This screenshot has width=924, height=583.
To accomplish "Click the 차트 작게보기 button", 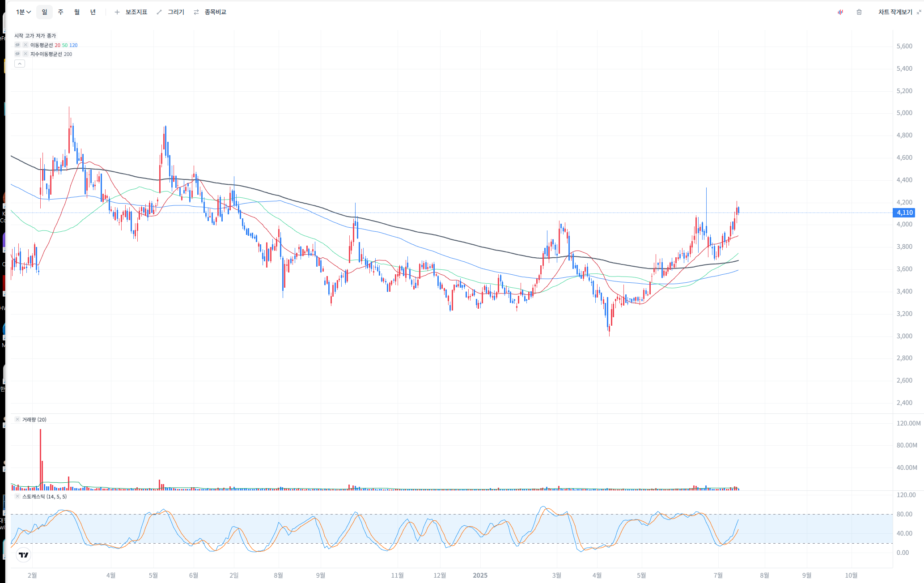I will click(895, 12).
